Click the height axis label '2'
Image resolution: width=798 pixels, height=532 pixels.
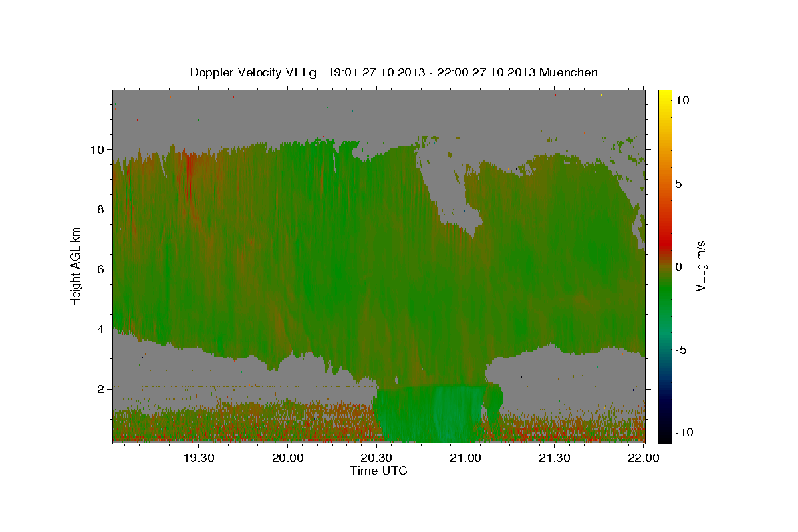pos(101,388)
